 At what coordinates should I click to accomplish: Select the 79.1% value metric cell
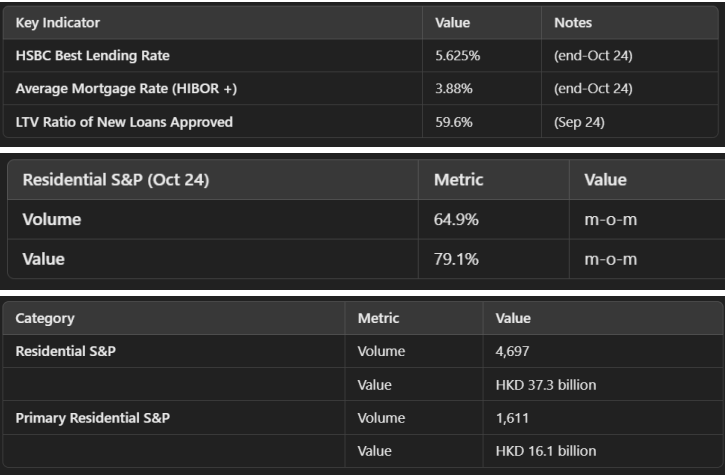click(x=456, y=259)
